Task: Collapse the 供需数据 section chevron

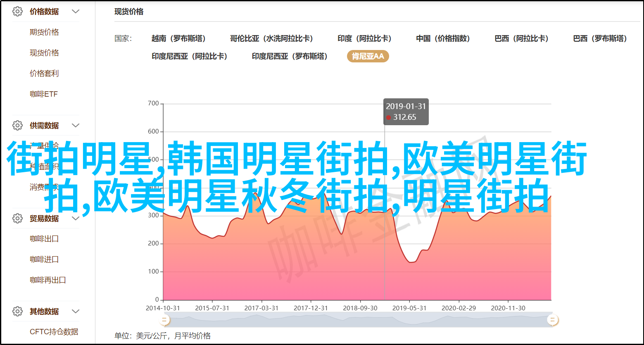Action: pos(76,125)
